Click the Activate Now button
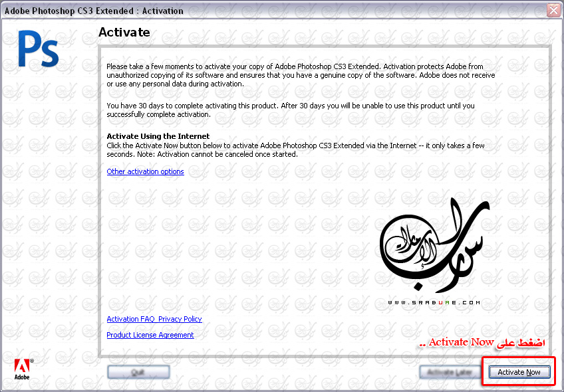This screenshot has width=564, height=392. 519,372
